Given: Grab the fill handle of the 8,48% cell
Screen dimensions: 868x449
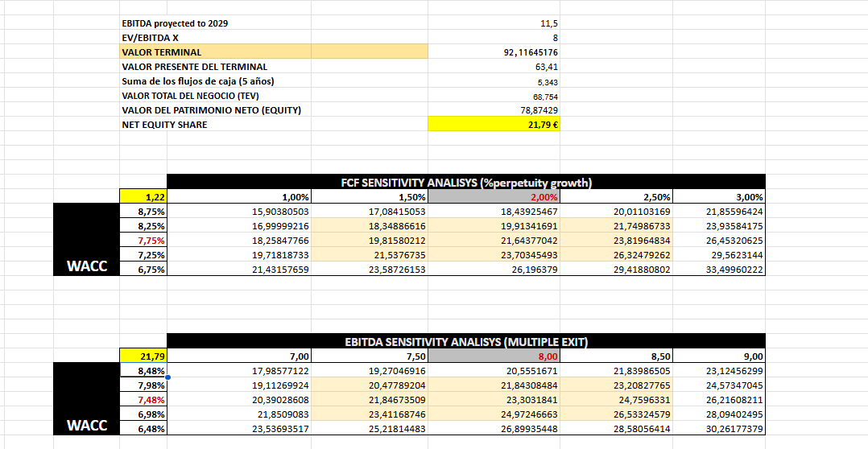Looking at the screenshot, I should click(167, 377).
